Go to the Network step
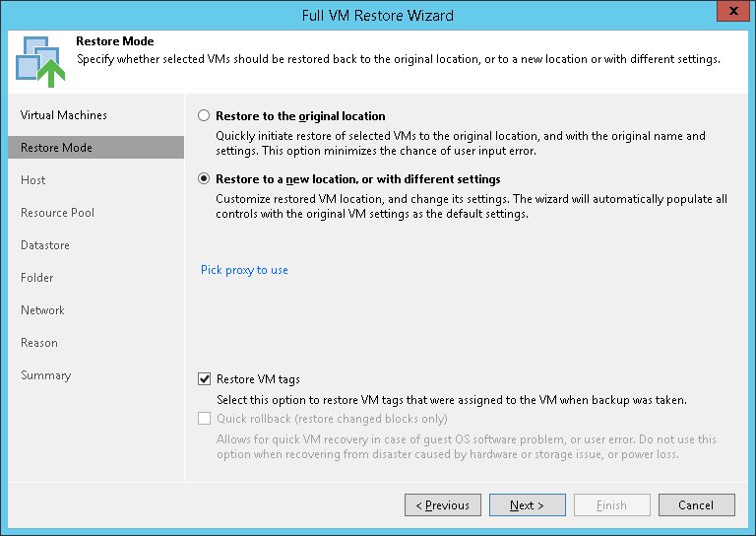This screenshot has height=536, width=756. pyautogui.click(x=42, y=310)
